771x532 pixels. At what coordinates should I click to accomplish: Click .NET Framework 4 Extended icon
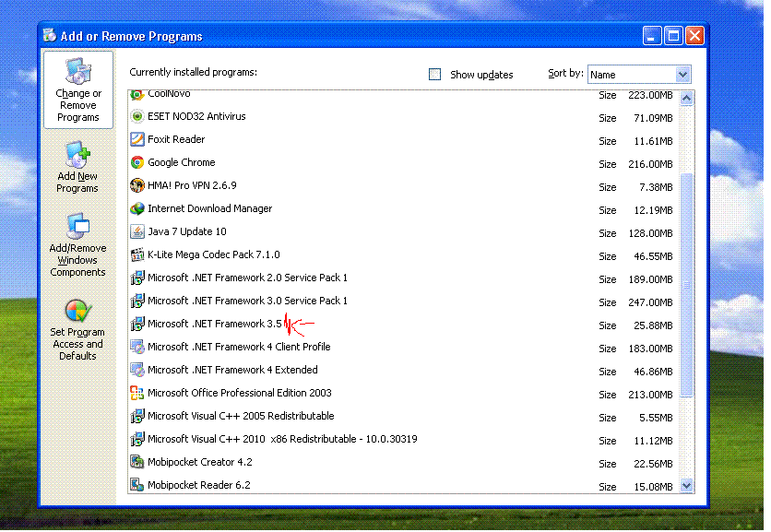137,370
